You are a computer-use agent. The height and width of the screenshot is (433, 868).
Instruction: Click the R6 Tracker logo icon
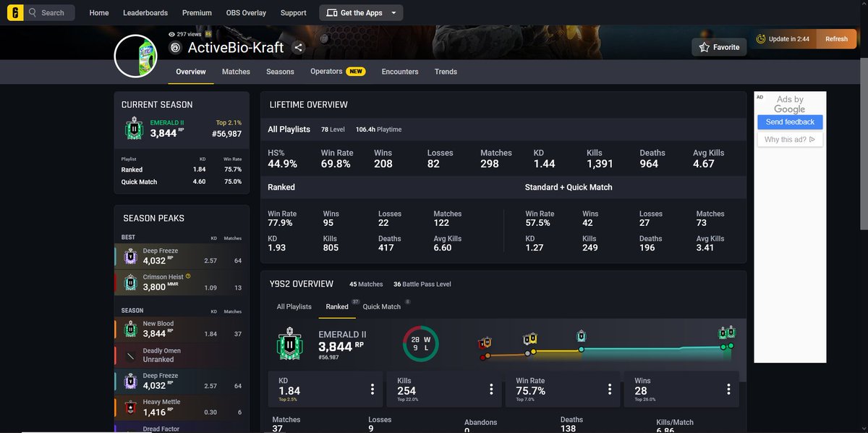(x=15, y=12)
